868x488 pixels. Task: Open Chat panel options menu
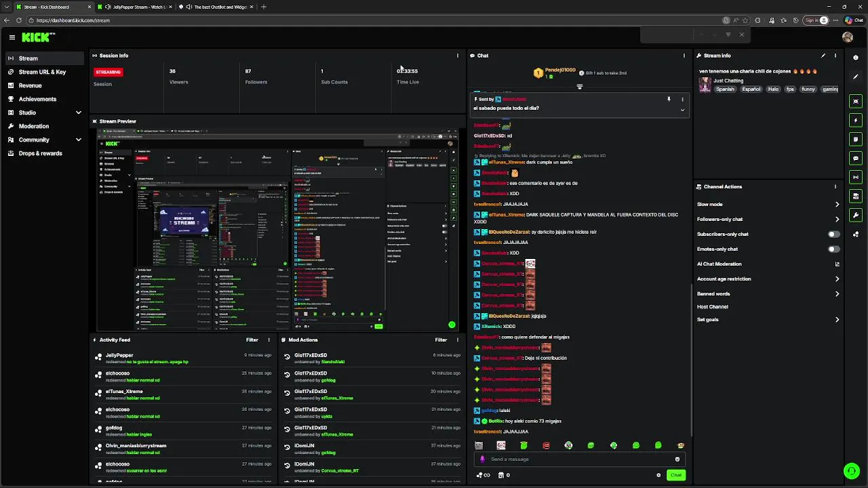(684, 56)
